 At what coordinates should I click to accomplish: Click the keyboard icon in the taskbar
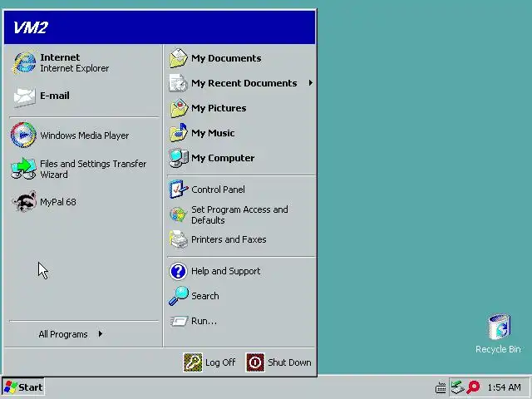coord(441,387)
